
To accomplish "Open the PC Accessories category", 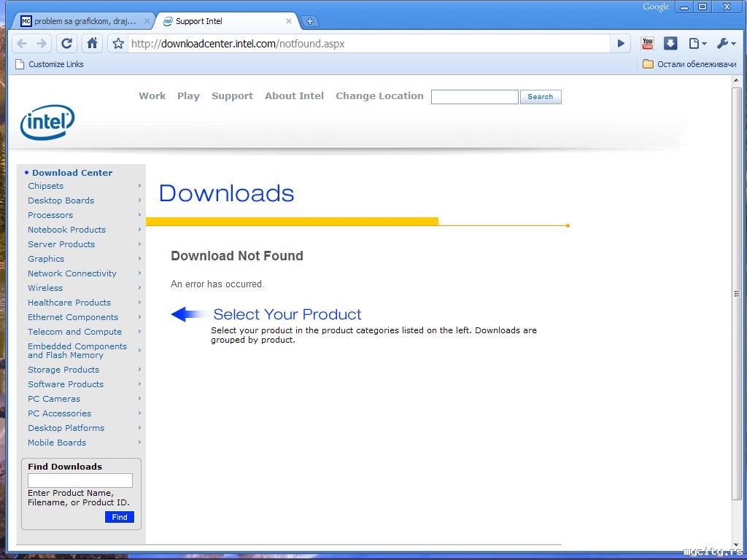I will 60,413.
